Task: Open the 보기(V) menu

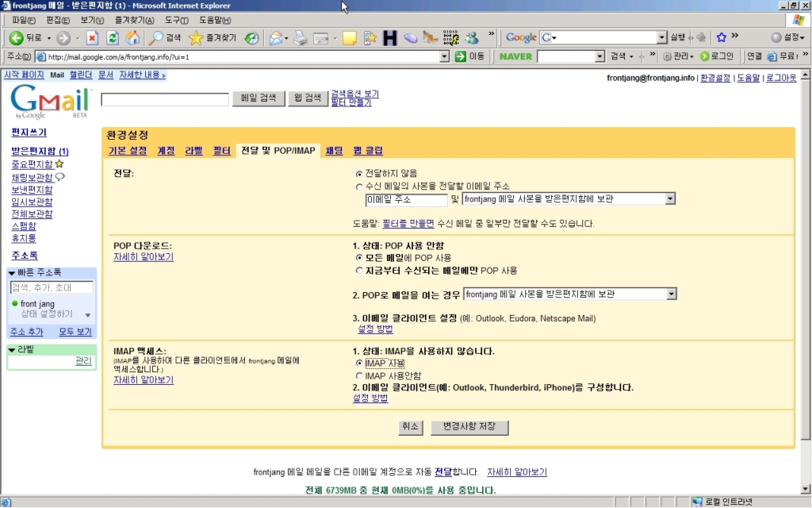Action: tap(92, 20)
